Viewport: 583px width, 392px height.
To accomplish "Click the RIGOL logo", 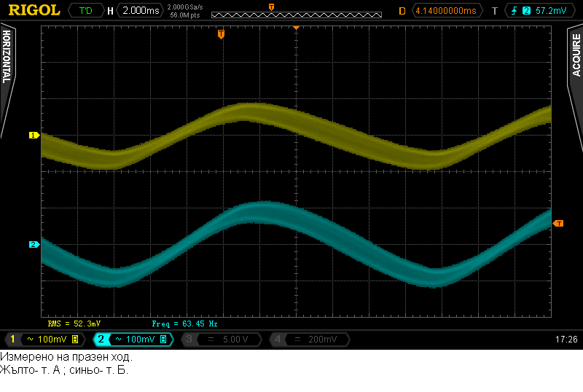I will click(34, 10).
